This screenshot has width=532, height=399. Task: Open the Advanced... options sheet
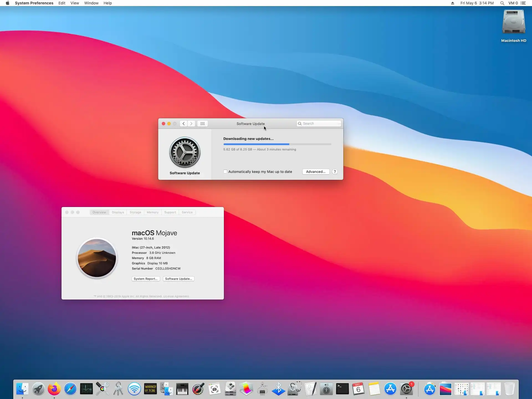[316, 172]
